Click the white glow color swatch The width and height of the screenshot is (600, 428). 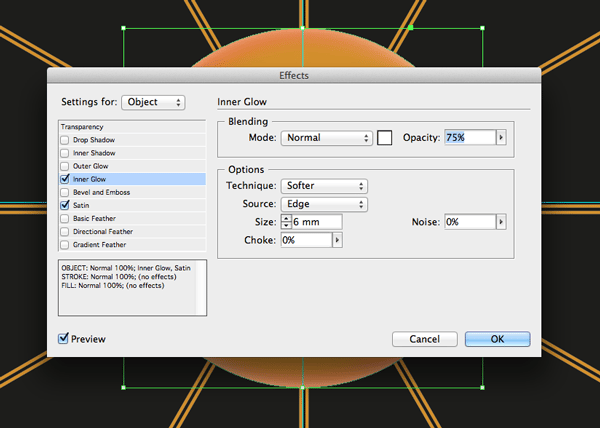point(385,138)
